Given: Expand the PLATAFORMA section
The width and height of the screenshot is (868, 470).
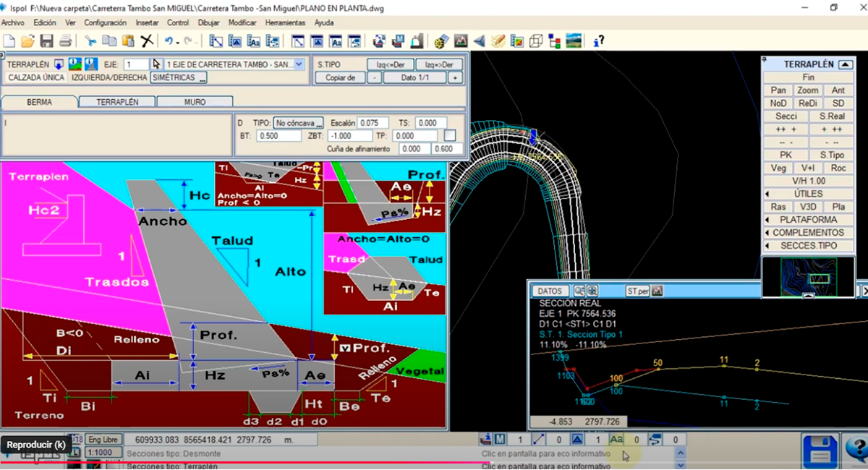Looking at the screenshot, I should pos(808,220).
